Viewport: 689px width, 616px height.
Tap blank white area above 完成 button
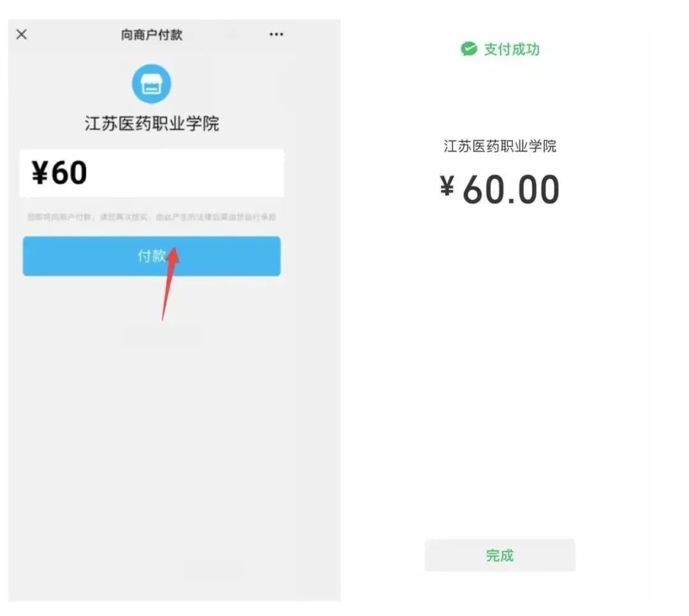click(x=500, y=374)
